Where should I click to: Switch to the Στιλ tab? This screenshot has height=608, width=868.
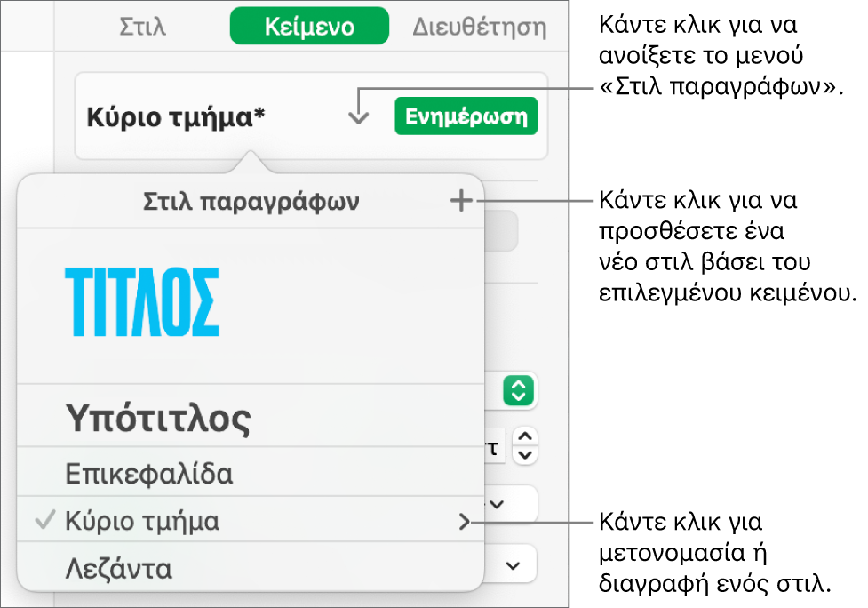[142, 27]
